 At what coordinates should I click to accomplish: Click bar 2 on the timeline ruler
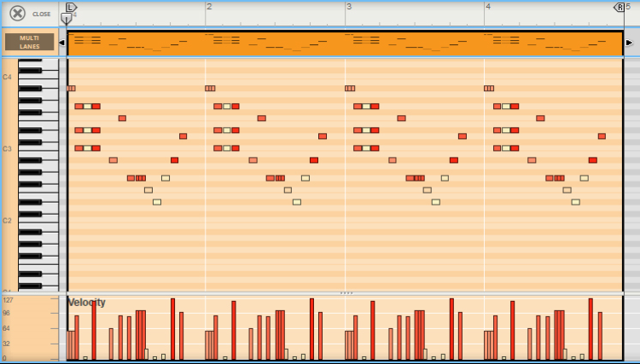click(209, 7)
